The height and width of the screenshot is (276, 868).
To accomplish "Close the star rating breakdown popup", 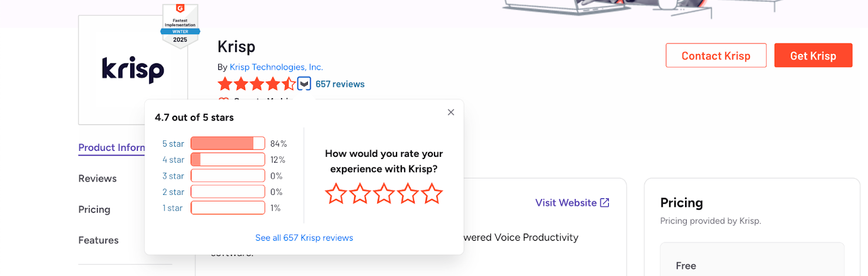I will pos(450,112).
